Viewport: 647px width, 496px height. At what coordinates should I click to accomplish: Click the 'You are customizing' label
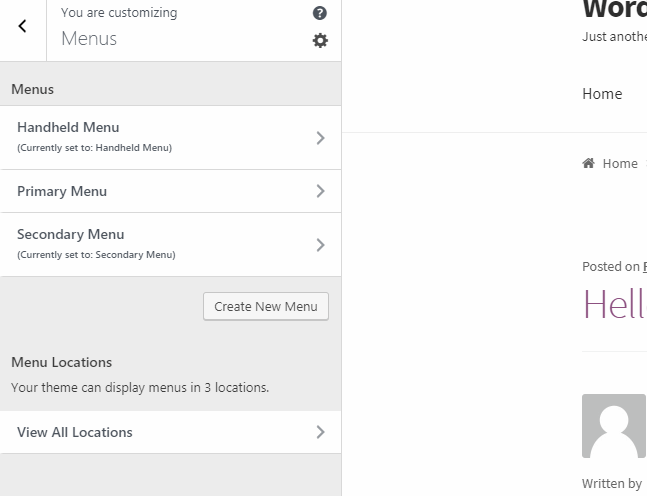pyautogui.click(x=119, y=13)
